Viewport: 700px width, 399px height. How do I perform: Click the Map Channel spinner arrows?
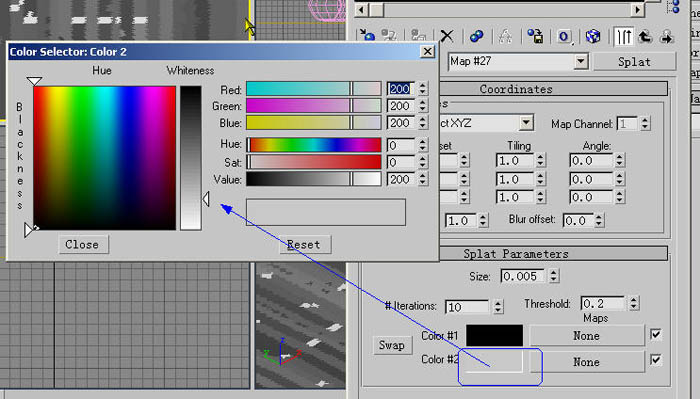(645, 123)
